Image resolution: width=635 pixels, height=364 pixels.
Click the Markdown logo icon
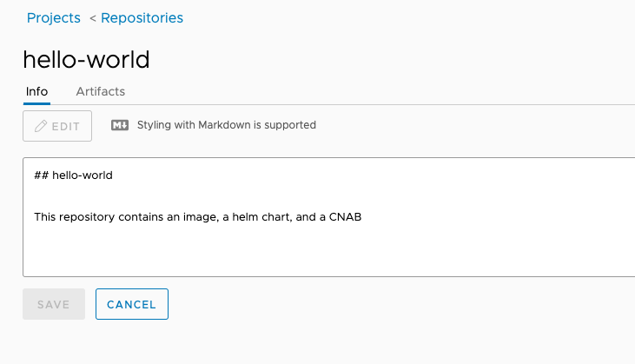pyautogui.click(x=120, y=125)
